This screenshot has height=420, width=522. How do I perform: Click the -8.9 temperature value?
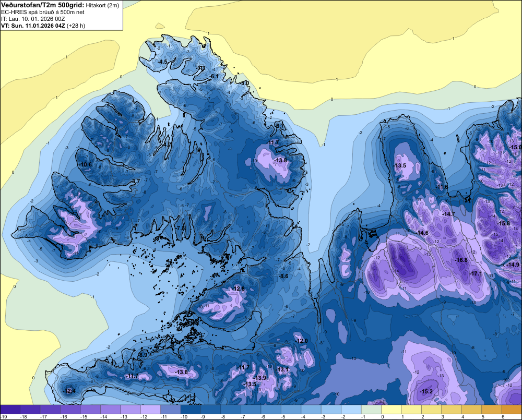point(143,355)
